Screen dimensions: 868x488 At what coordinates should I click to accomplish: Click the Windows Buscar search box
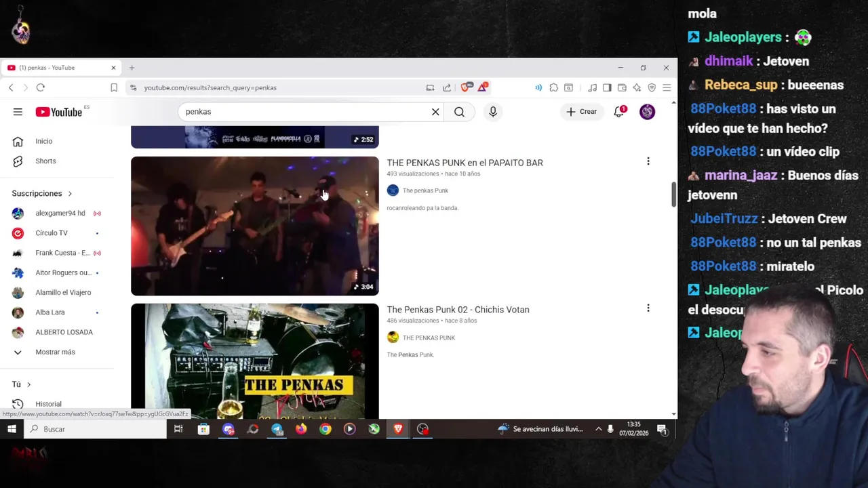[x=95, y=429]
